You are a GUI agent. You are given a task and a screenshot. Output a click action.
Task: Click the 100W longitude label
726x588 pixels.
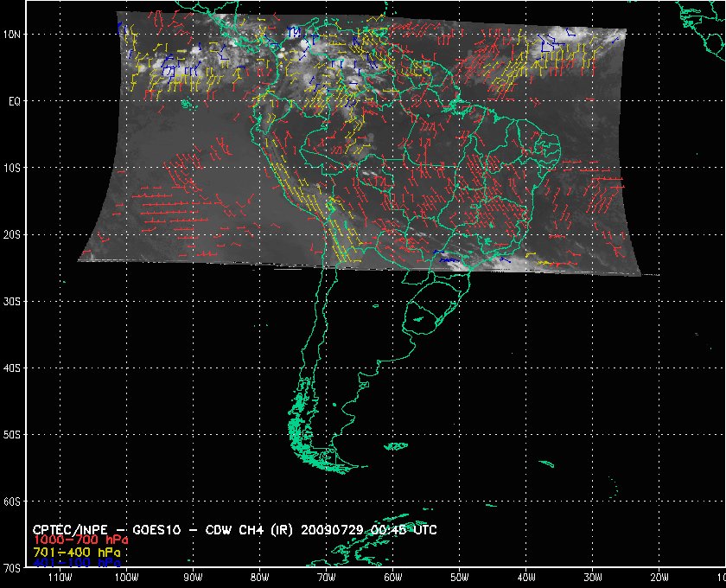point(125,578)
